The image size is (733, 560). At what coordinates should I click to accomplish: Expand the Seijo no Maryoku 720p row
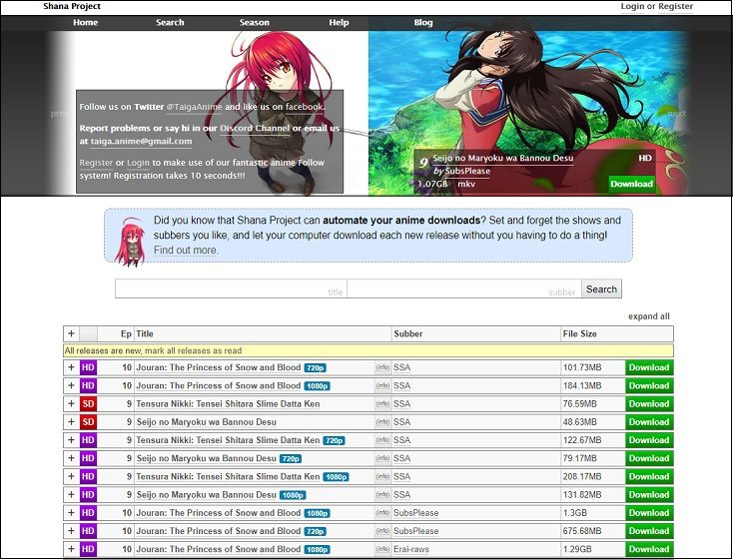pyautogui.click(x=71, y=458)
